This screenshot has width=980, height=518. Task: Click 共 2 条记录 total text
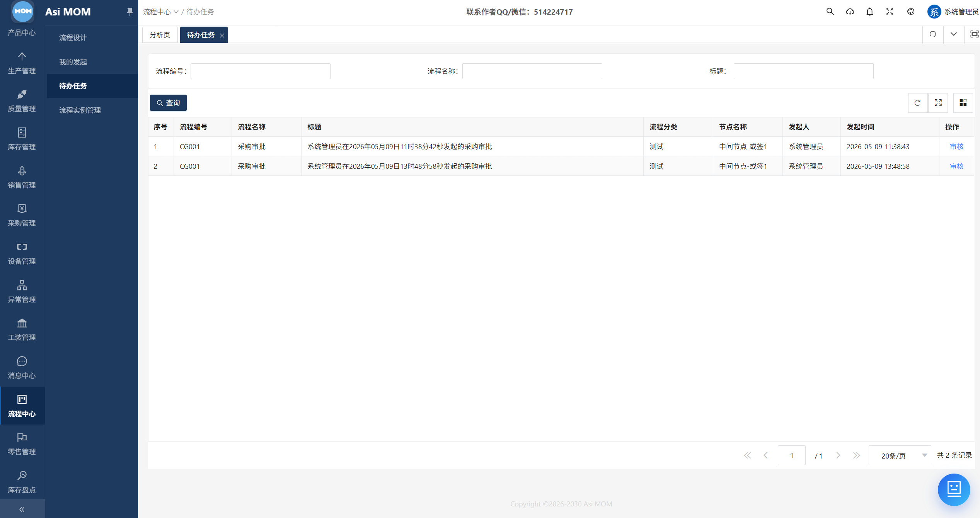954,455
